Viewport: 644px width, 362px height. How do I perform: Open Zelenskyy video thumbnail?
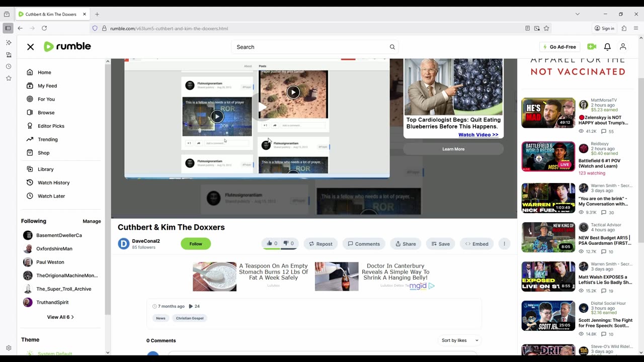click(548, 113)
